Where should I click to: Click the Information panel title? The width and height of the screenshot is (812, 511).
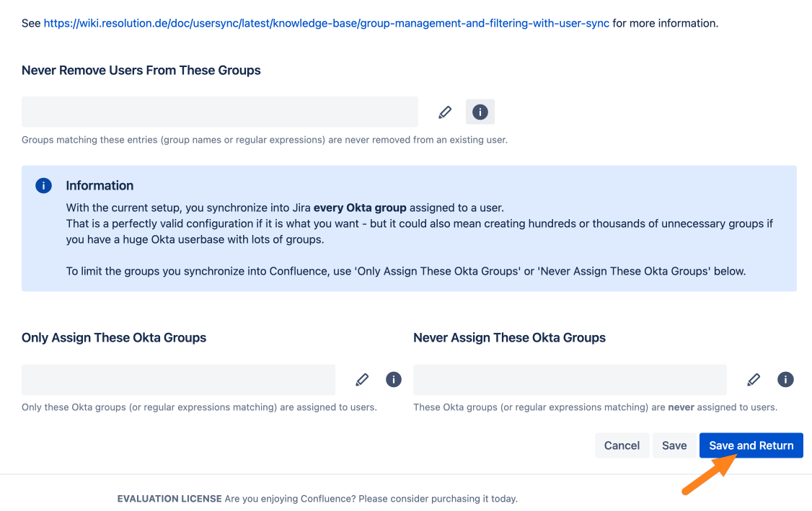100,185
